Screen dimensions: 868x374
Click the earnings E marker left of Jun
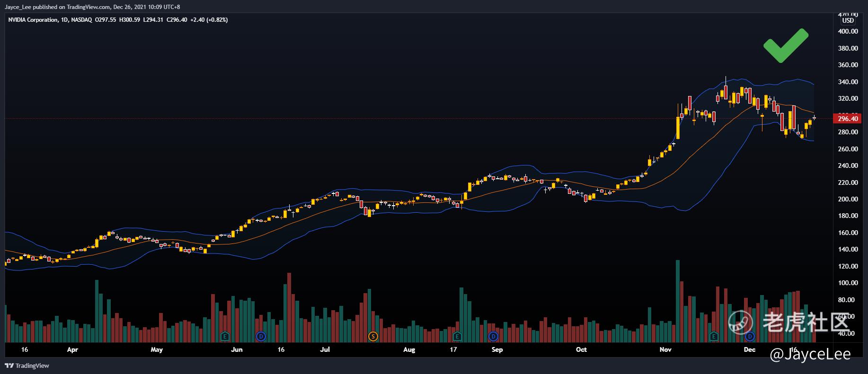pyautogui.click(x=226, y=337)
